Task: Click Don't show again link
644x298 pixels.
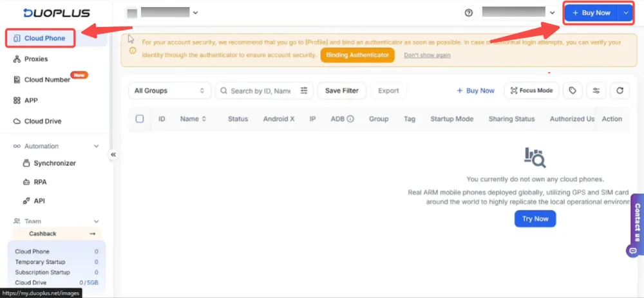Action: 427,55
